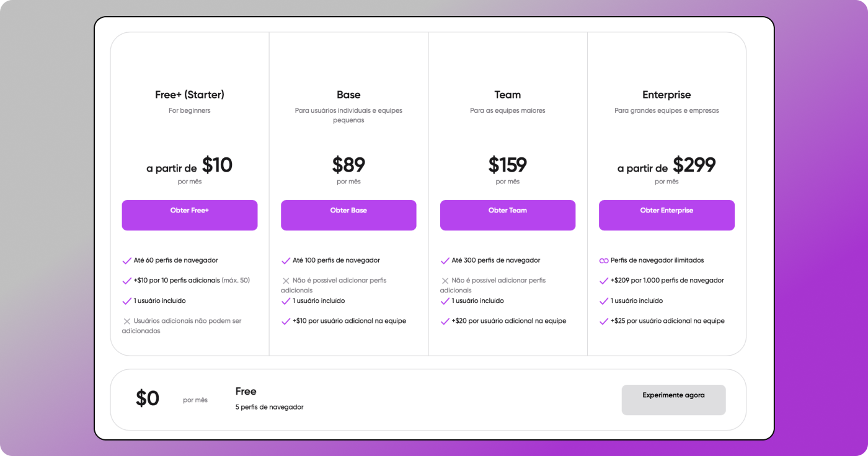Viewport: 868px width, 456px height.
Task: Click the Experimente agora button
Action: click(673, 400)
